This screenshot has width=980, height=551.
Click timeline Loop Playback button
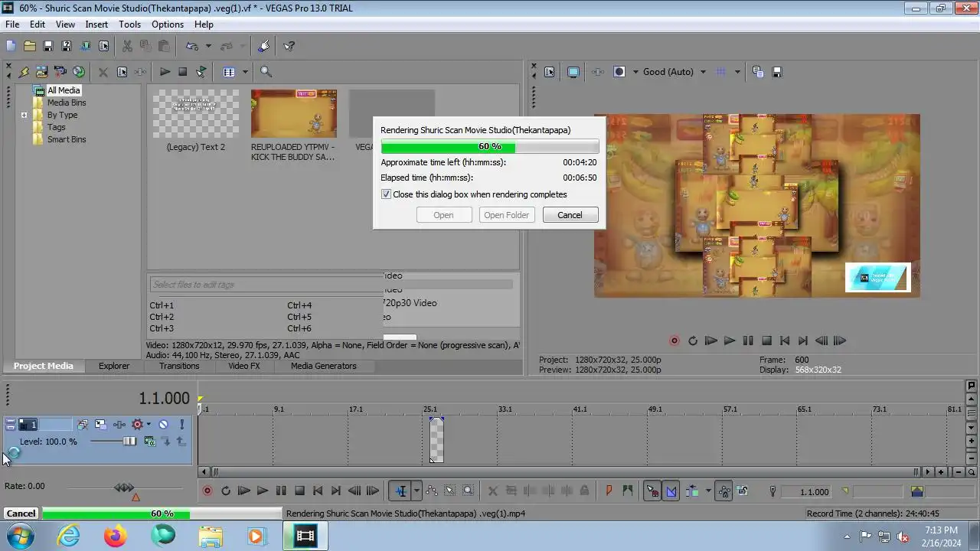(226, 491)
